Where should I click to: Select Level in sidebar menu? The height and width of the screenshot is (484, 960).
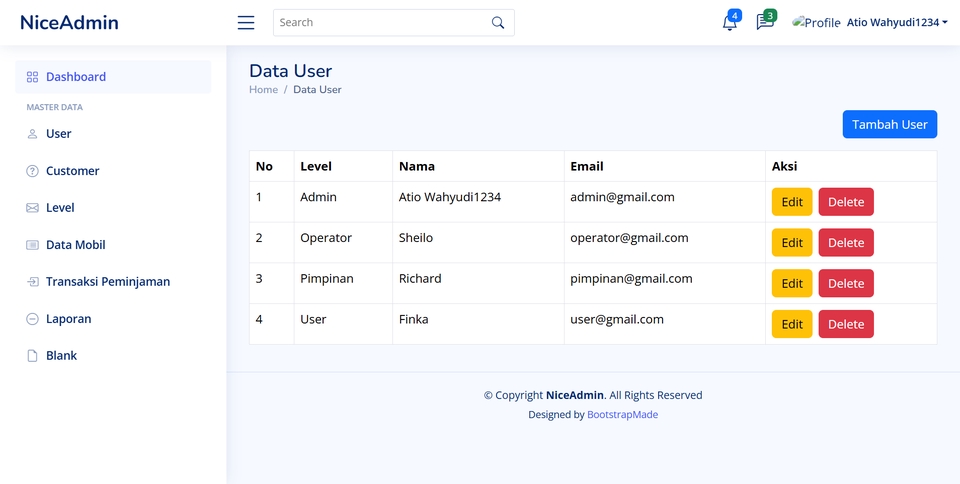[113, 208]
